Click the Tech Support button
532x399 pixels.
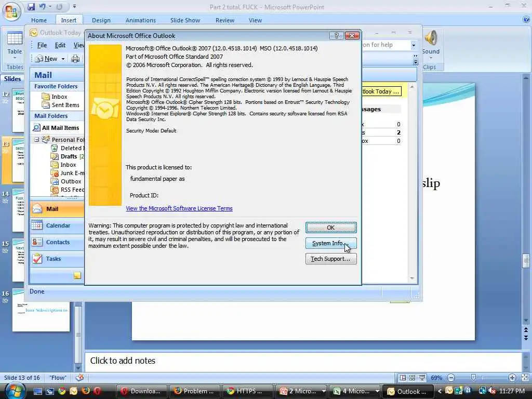331,259
